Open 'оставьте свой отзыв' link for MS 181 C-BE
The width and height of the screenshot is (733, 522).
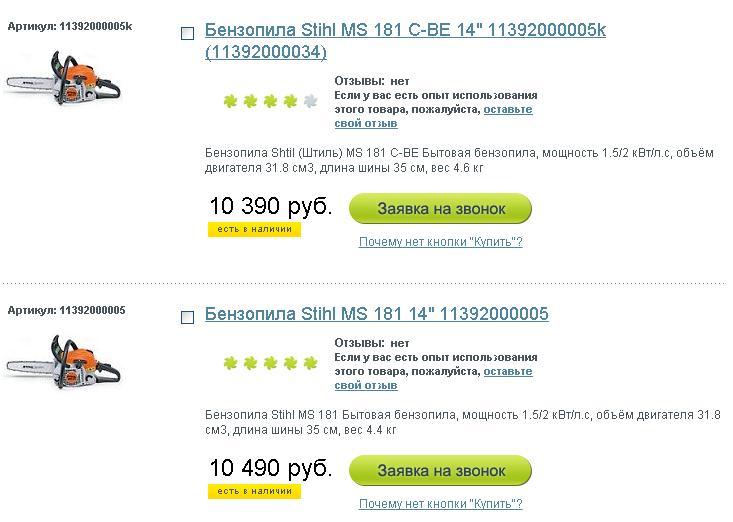[508, 109]
